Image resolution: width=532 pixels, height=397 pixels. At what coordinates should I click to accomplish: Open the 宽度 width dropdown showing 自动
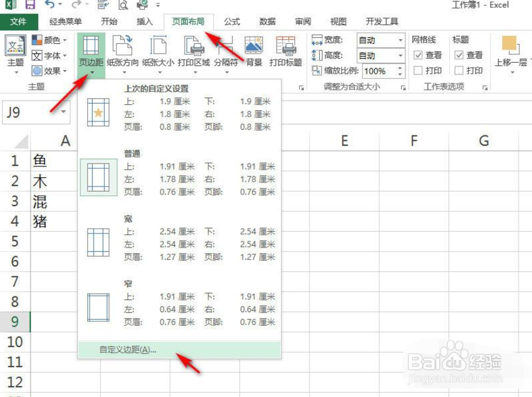tap(400, 40)
